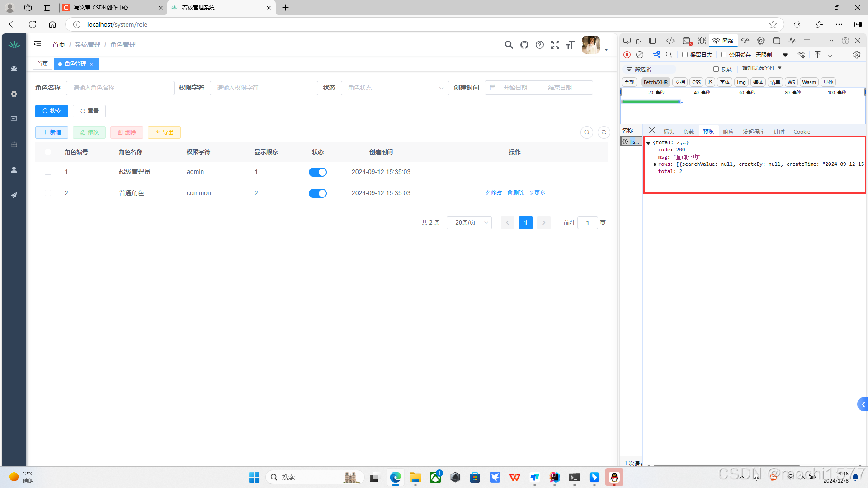Open DevTools Elements panel icon
The width and height of the screenshot is (868, 488).
(670, 41)
